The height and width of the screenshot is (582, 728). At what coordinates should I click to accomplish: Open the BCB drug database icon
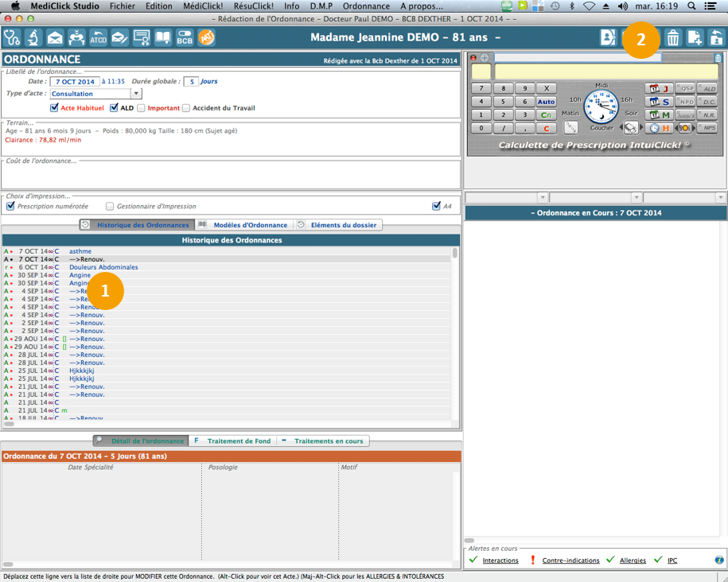(185, 37)
